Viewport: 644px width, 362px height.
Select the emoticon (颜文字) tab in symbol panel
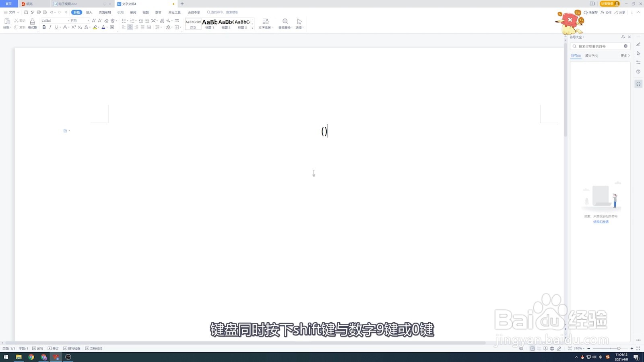(592, 56)
